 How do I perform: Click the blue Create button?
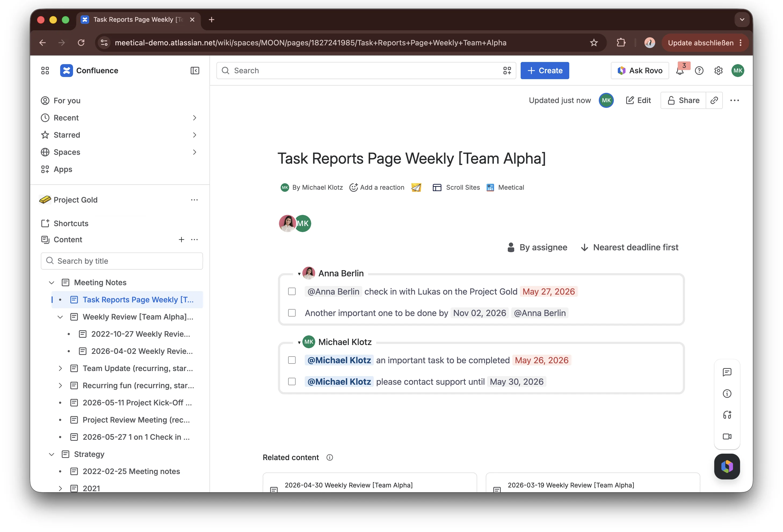(545, 70)
